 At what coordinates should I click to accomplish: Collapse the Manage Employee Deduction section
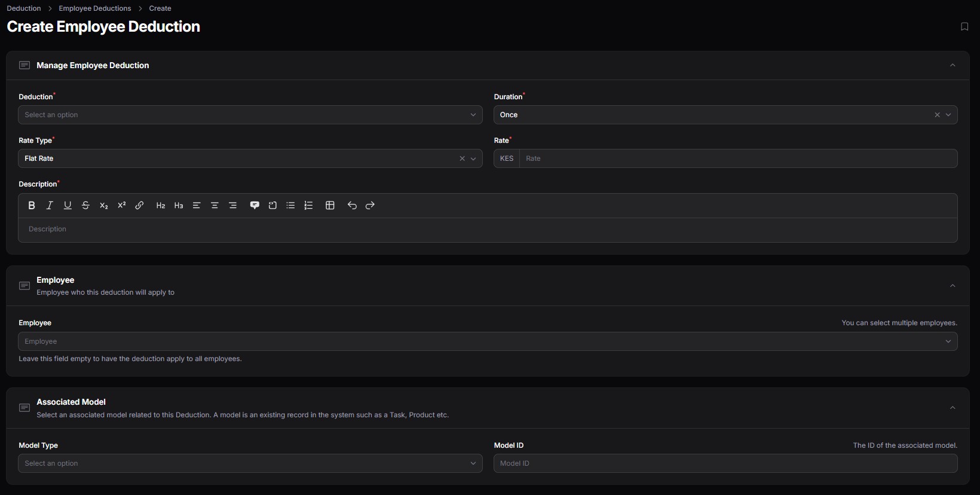pos(953,65)
